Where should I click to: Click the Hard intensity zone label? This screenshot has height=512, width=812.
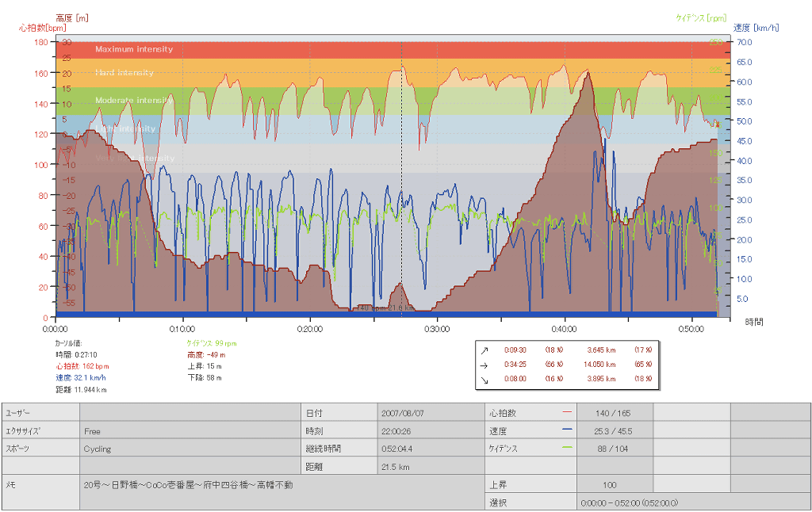click(x=124, y=73)
